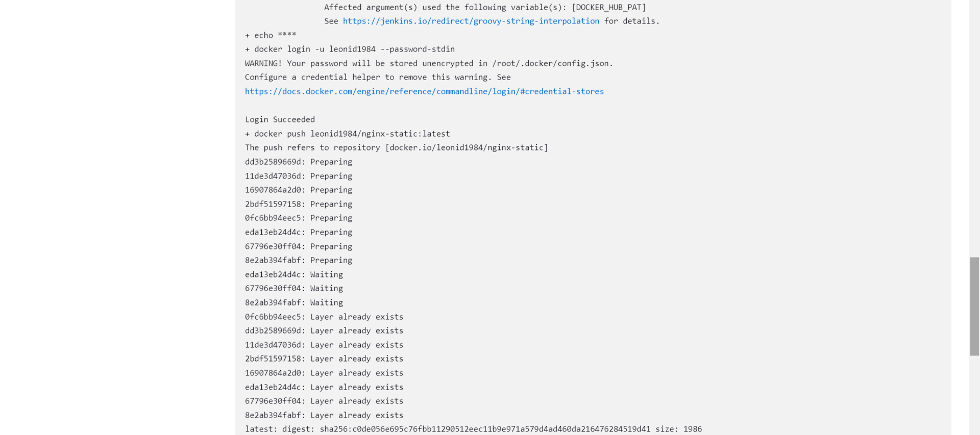The width and height of the screenshot is (980, 435).
Task: Click the page vertical scrollbar thumb
Action: (x=974, y=306)
